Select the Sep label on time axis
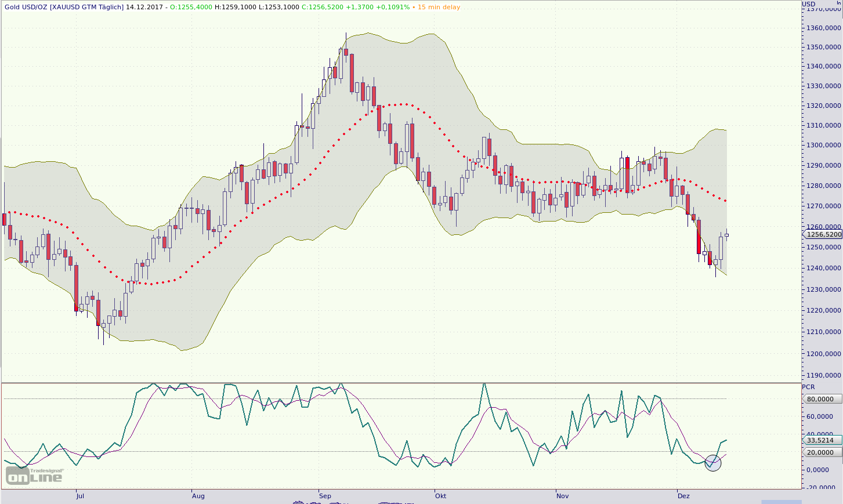The width and height of the screenshot is (843, 504). pyautogui.click(x=325, y=496)
